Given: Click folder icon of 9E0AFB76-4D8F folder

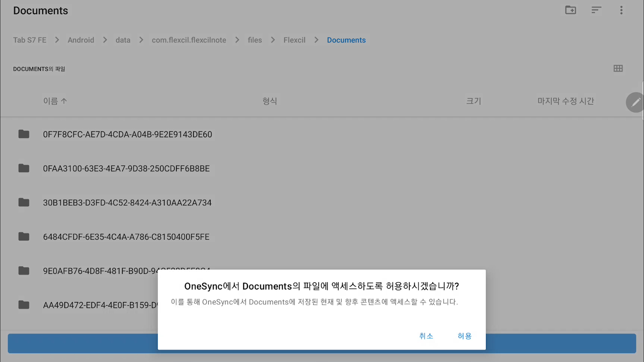Looking at the screenshot, I should point(24,271).
